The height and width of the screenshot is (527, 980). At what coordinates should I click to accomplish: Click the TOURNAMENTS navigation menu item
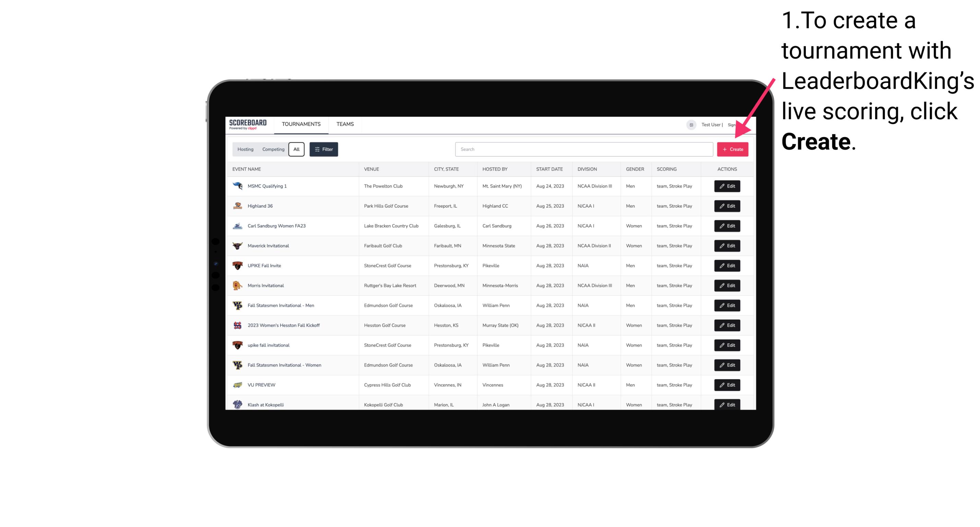(301, 124)
